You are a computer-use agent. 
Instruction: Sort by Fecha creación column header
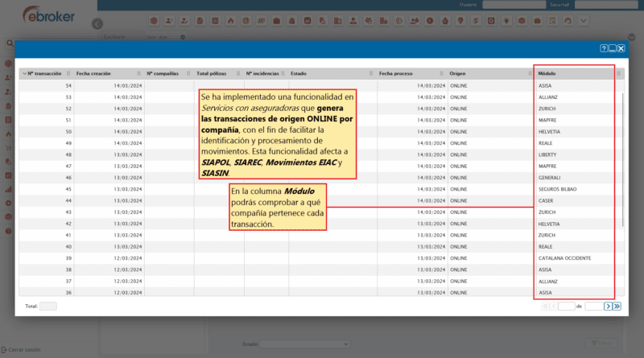[x=93, y=73]
